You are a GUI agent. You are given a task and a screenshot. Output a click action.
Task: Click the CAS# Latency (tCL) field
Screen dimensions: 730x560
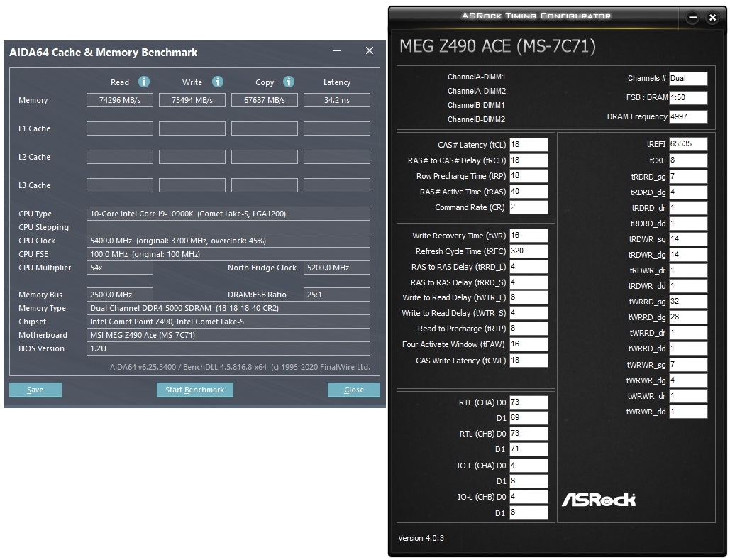(x=529, y=145)
